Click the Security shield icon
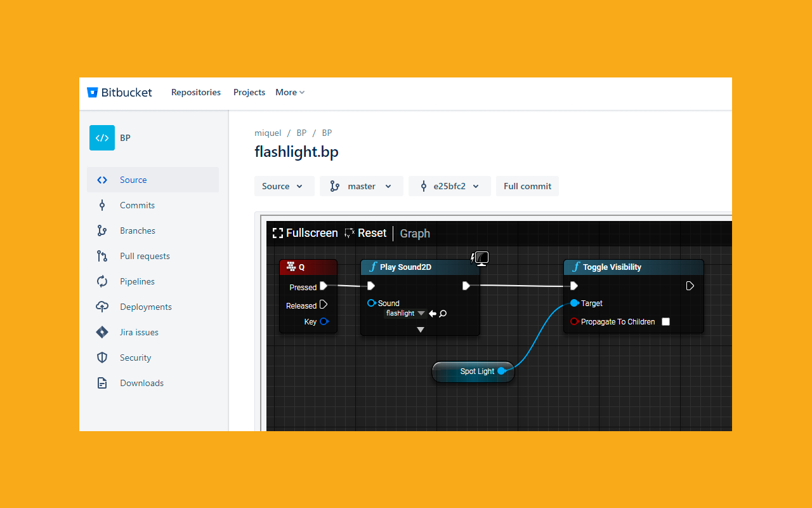812x508 pixels. click(102, 358)
